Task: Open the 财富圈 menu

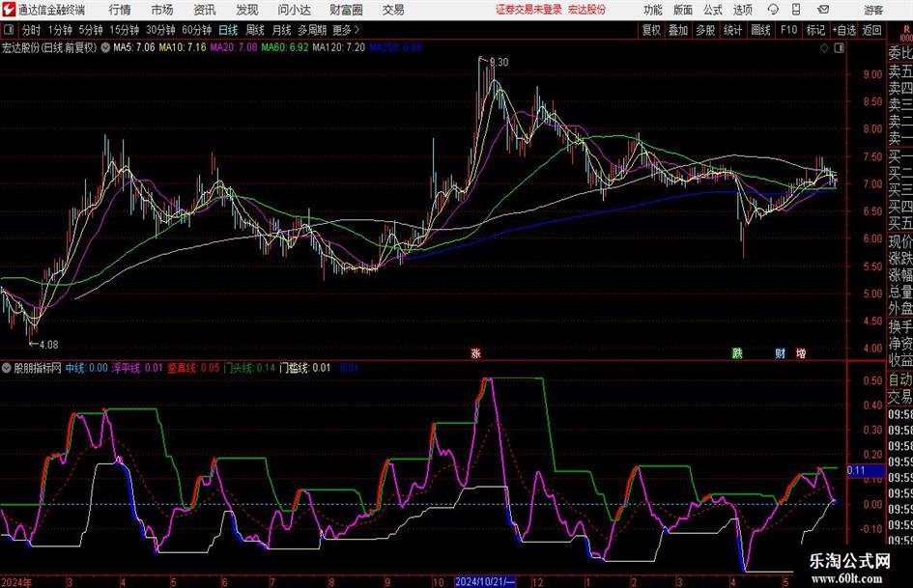Action: 347,10
